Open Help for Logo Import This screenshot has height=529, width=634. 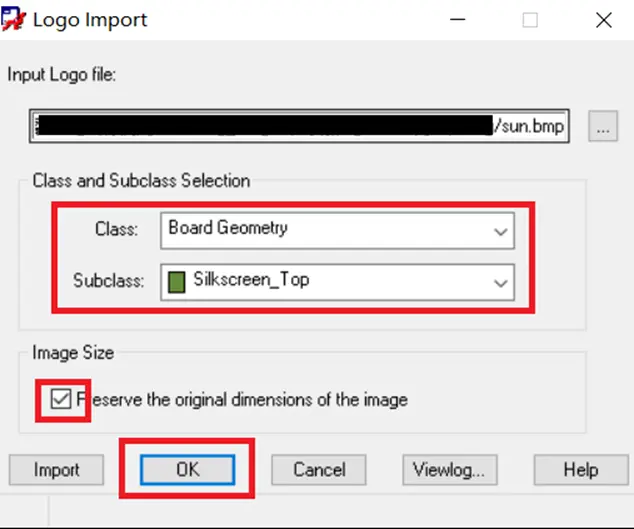pos(581,470)
